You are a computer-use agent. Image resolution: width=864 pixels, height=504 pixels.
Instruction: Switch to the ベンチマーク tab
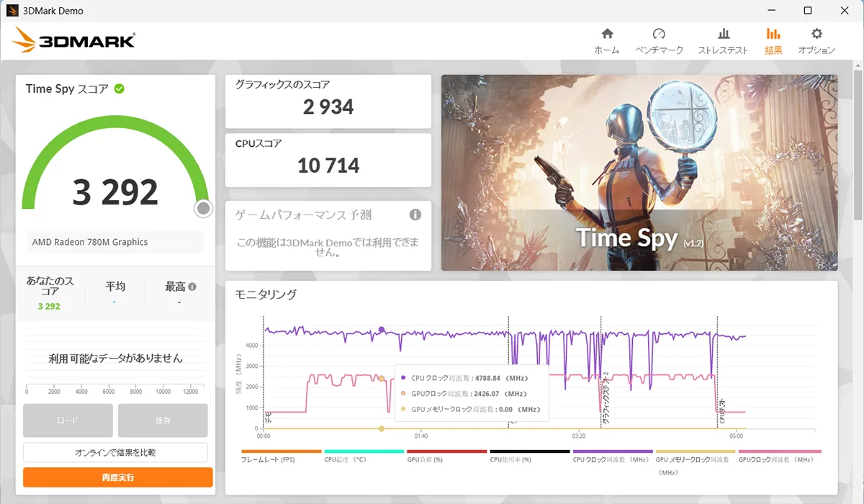659,41
